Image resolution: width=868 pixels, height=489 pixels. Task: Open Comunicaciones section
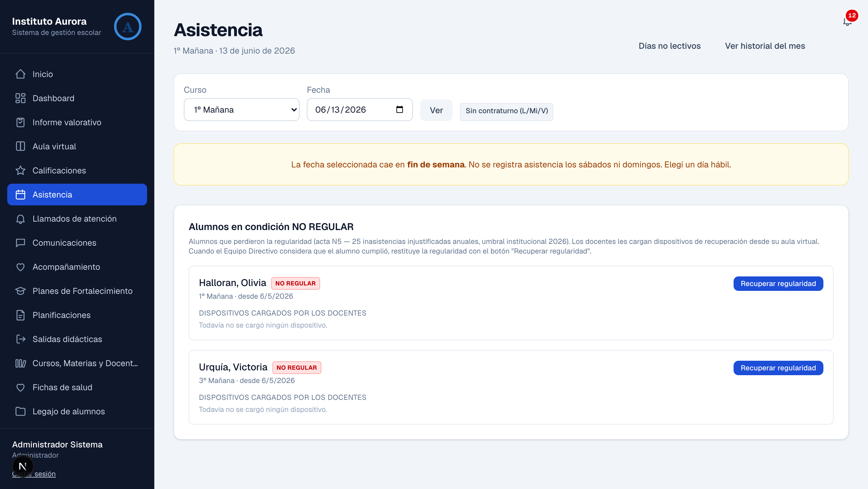[77, 243]
